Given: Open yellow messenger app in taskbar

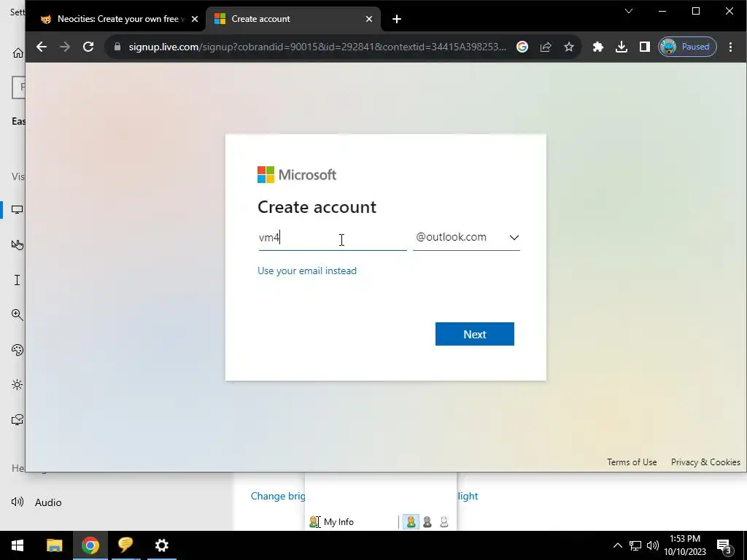Looking at the screenshot, I should tap(125, 545).
